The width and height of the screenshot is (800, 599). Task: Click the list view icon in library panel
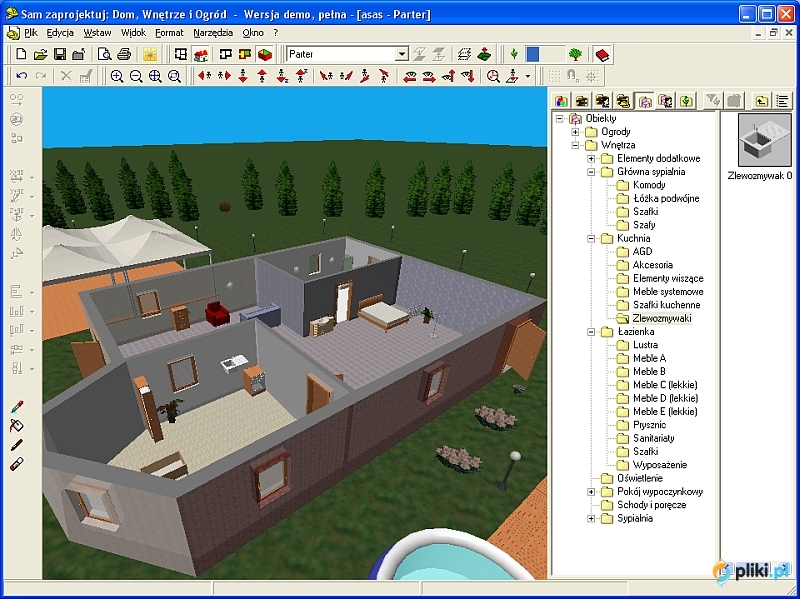pyautogui.click(x=782, y=101)
